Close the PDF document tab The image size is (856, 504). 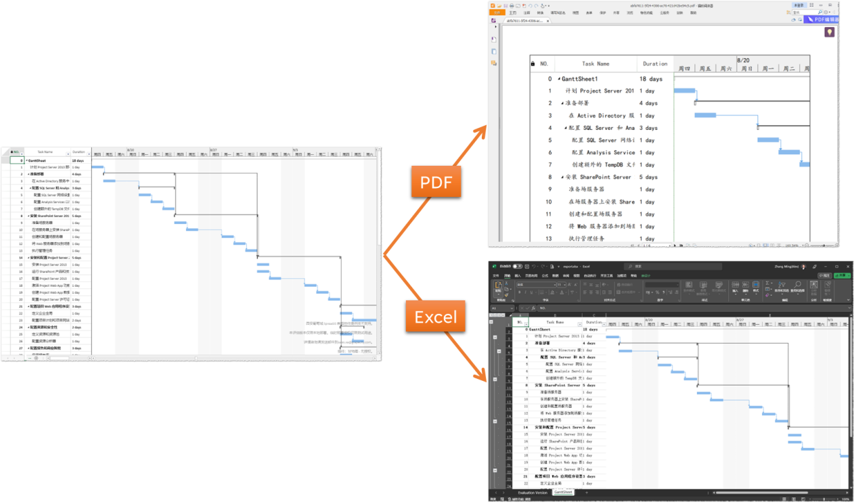click(547, 21)
